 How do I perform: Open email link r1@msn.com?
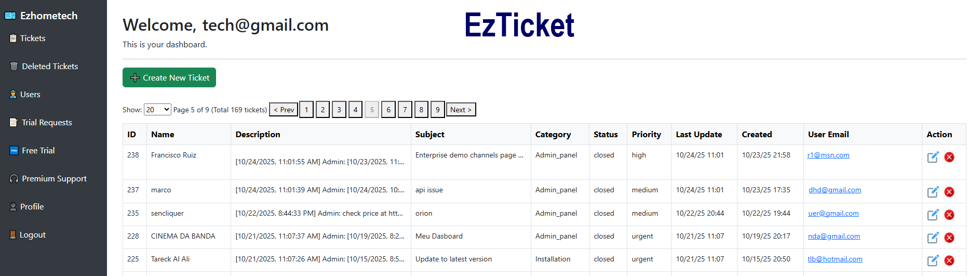point(828,155)
